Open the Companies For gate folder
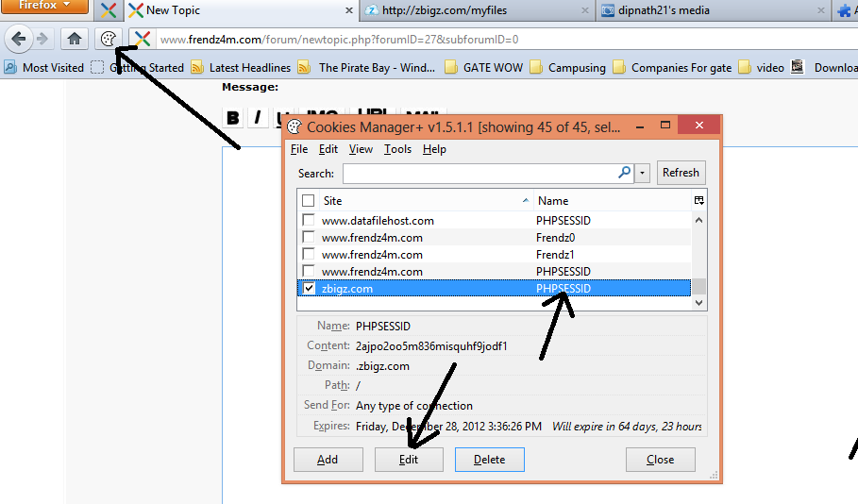 (x=672, y=68)
